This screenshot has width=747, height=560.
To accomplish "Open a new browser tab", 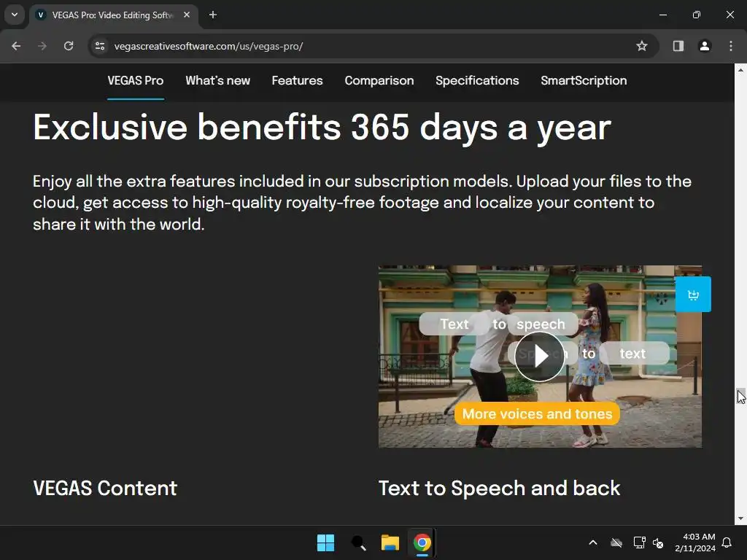I will coord(213,15).
